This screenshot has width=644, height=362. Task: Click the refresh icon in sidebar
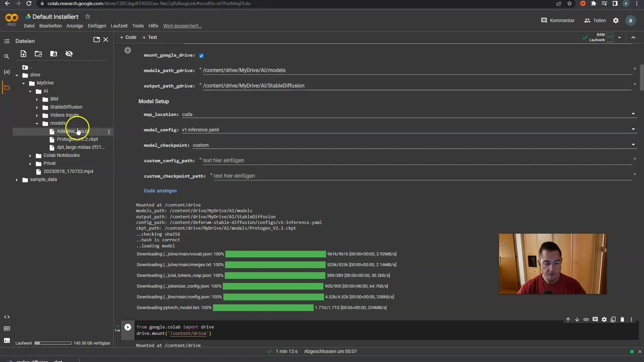click(x=39, y=53)
